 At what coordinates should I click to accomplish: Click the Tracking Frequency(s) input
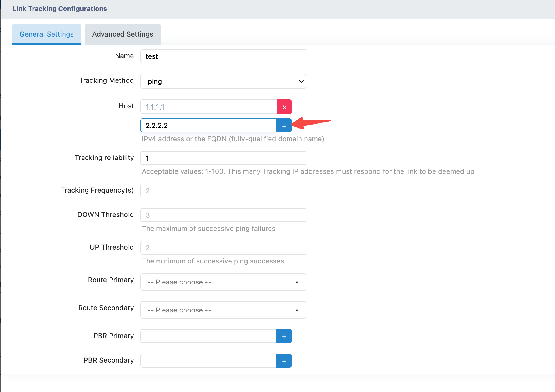(x=223, y=191)
